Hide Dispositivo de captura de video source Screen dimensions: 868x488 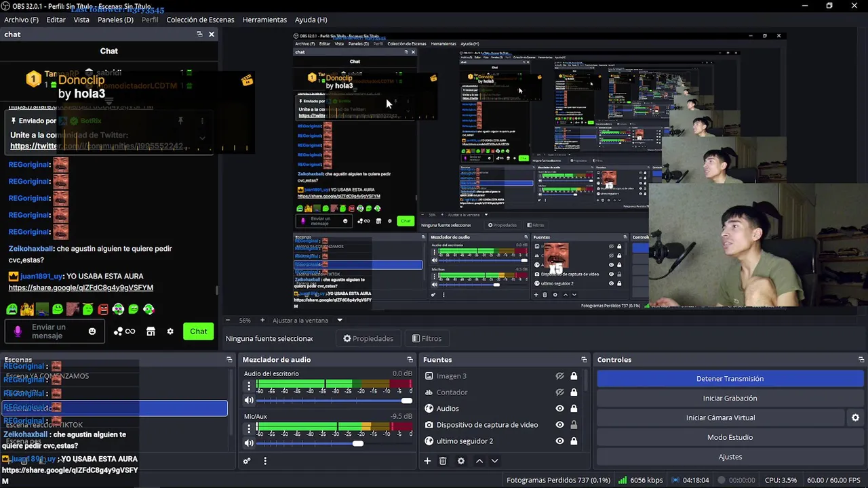[x=559, y=425]
